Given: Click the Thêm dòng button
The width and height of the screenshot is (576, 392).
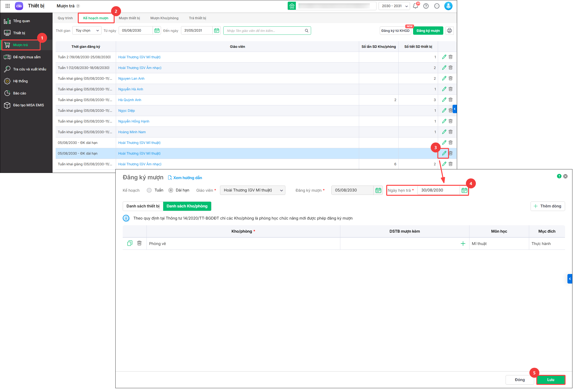Looking at the screenshot, I should point(547,206).
